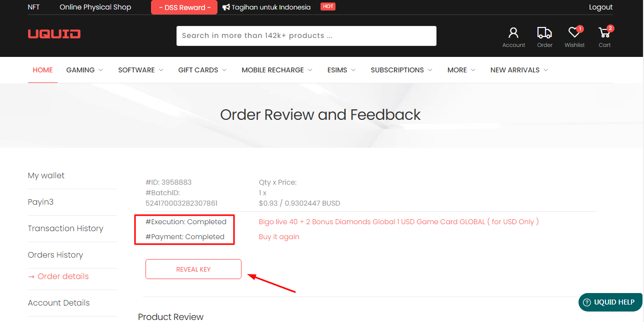Open the MOBILE RECHARGE menu item
The height and width of the screenshot is (322, 644).
pos(272,70)
